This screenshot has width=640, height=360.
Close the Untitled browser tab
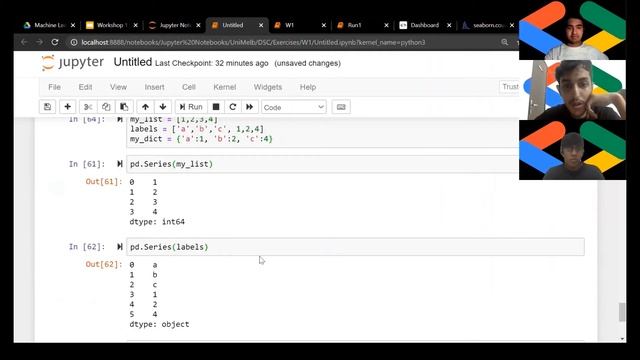point(261,25)
